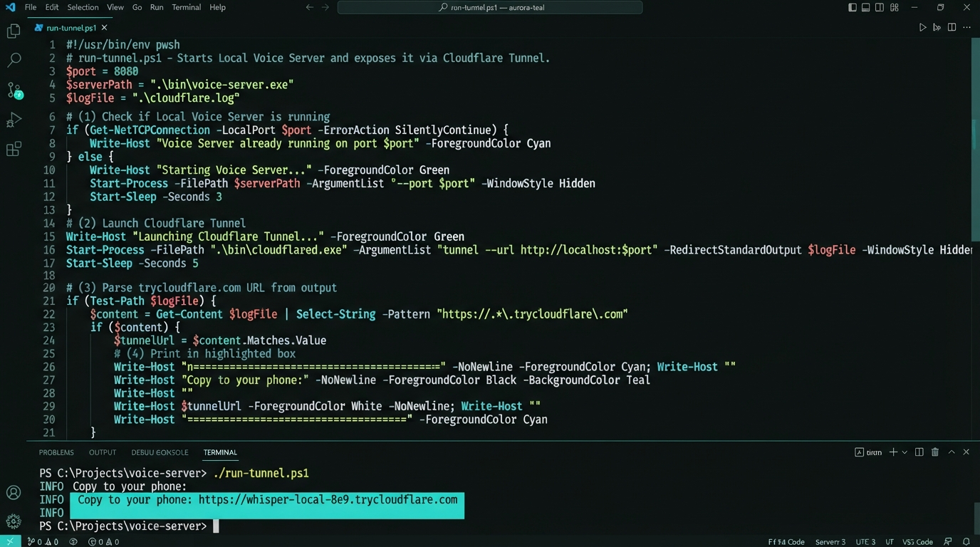Click the Run Selection icon beside play
Screen dimensions: 980x547
tap(937, 28)
